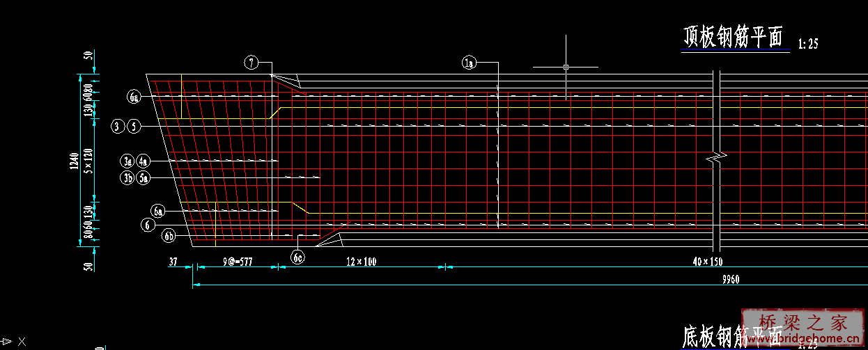Viewport: 868px width, 350px height.
Task: Click the vertical 1240 width dimension
Action: 75,160
